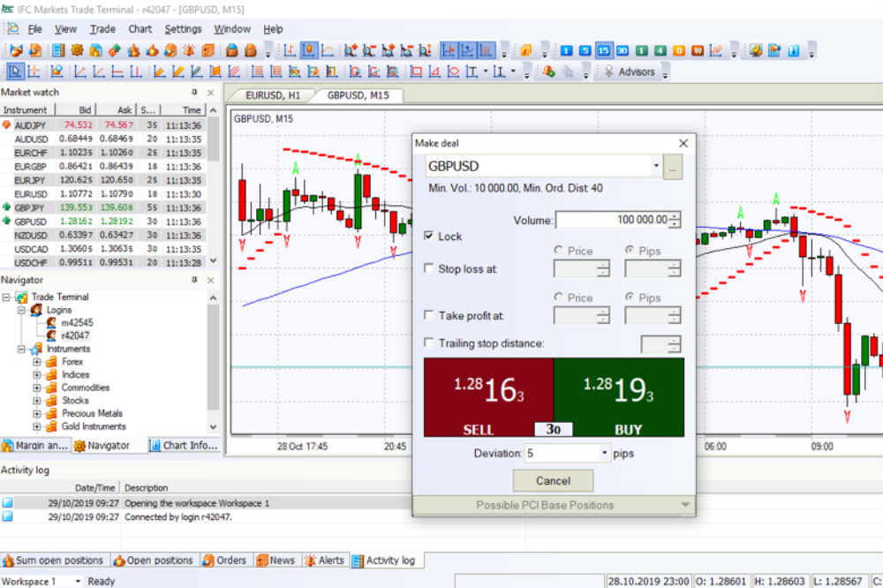This screenshot has width=883, height=588.
Task: Close the Navigator panel
Action: tap(211, 280)
